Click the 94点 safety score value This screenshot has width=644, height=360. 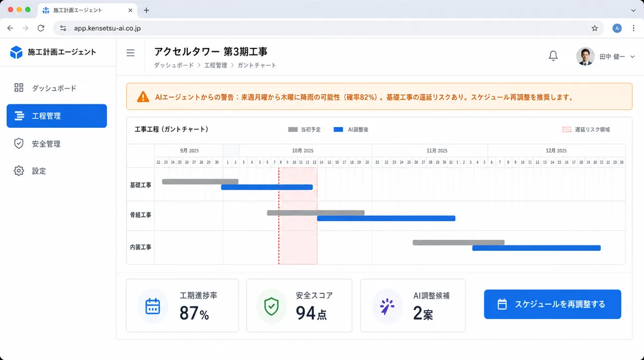tap(311, 313)
